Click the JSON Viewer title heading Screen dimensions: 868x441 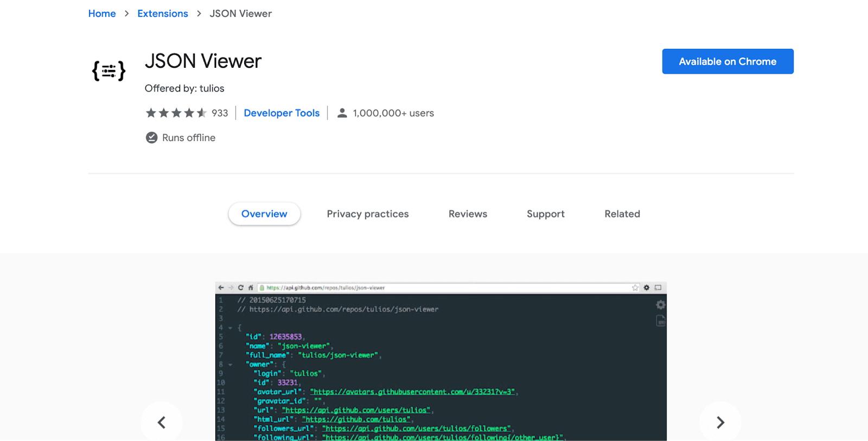coord(203,61)
